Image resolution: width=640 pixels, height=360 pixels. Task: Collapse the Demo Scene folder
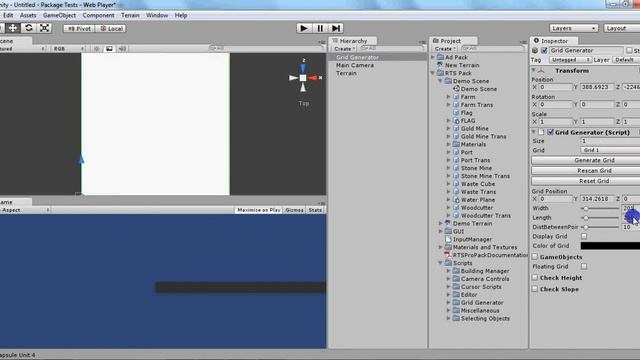pos(440,81)
